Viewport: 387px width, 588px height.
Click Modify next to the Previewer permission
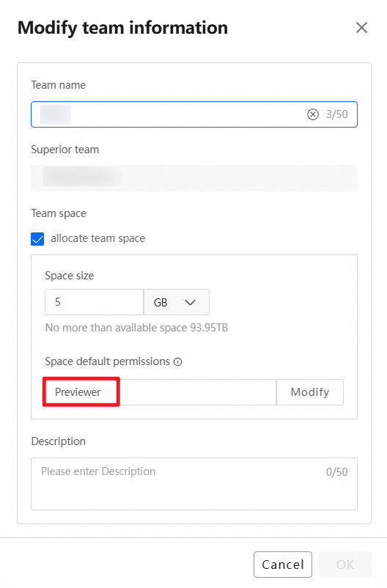pyautogui.click(x=310, y=392)
